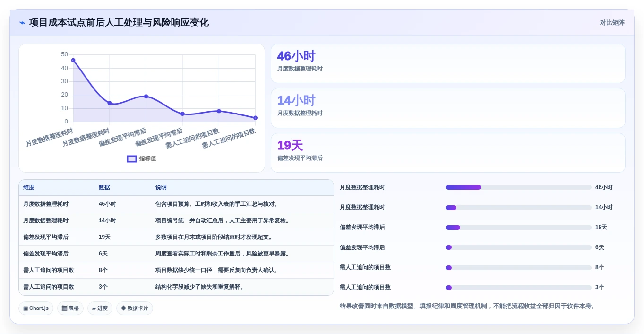
Task: Click the progress bar labeled 3个
Action: pyautogui.click(x=518, y=288)
